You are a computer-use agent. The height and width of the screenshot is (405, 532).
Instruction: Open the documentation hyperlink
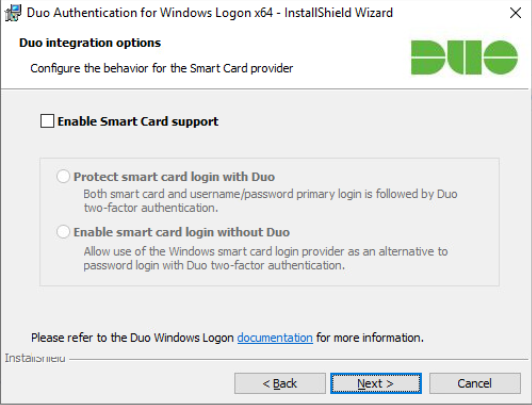pyautogui.click(x=275, y=338)
